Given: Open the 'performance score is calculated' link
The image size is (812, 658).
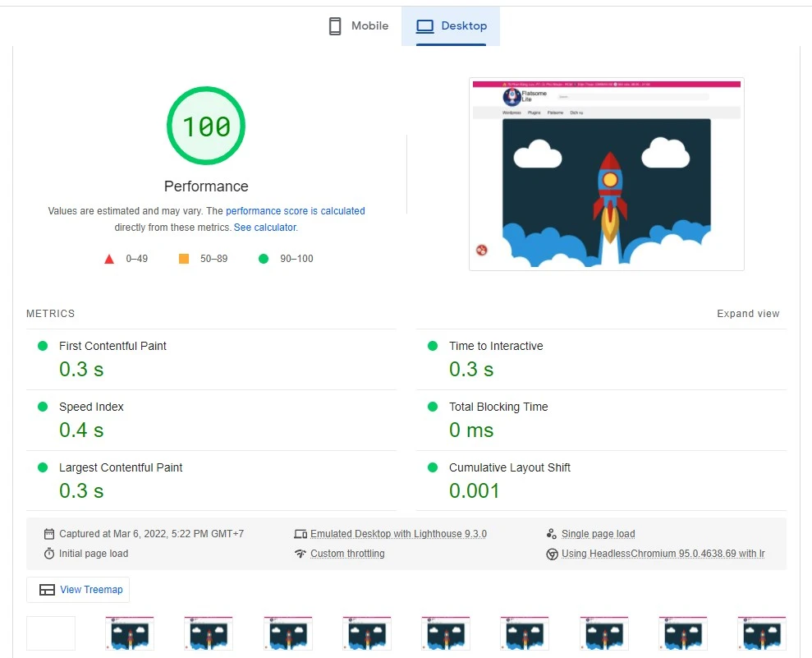Looking at the screenshot, I should point(295,211).
